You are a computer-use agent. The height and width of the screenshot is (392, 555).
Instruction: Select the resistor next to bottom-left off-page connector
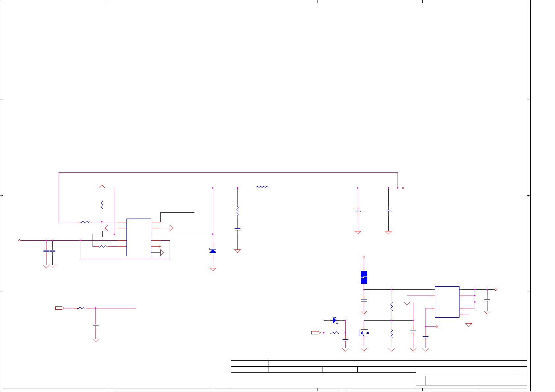82,308
